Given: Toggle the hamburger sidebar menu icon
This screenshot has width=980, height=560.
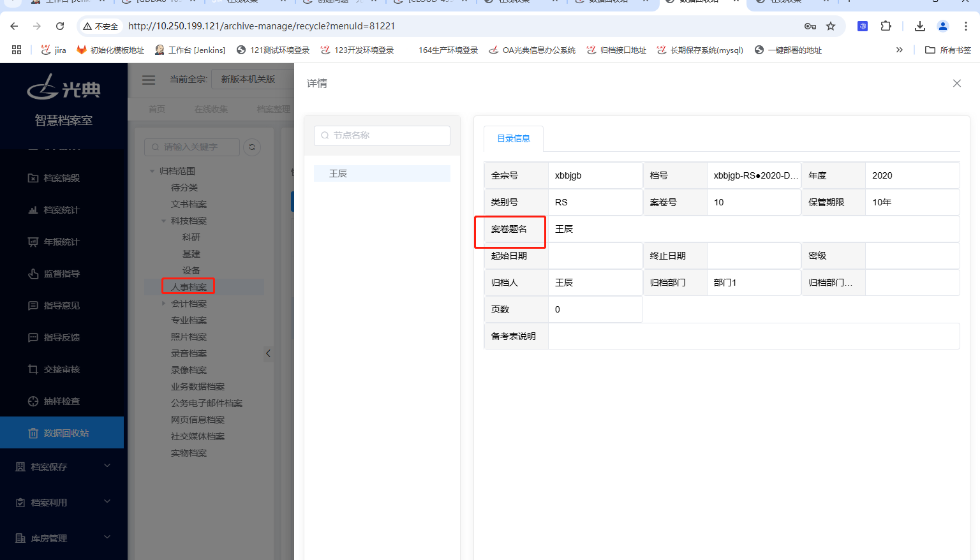Looking at the screenshot, I should (149, 80).
